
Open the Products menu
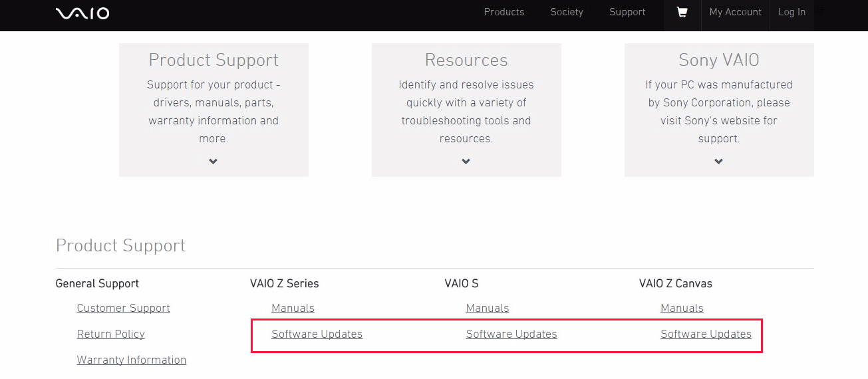tap(504, 12)
